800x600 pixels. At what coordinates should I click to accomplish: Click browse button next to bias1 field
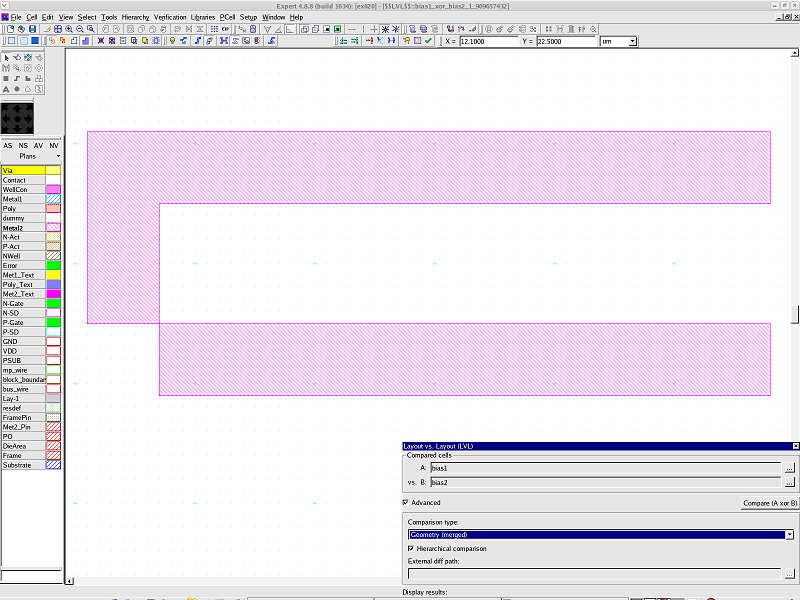[790, 468]
